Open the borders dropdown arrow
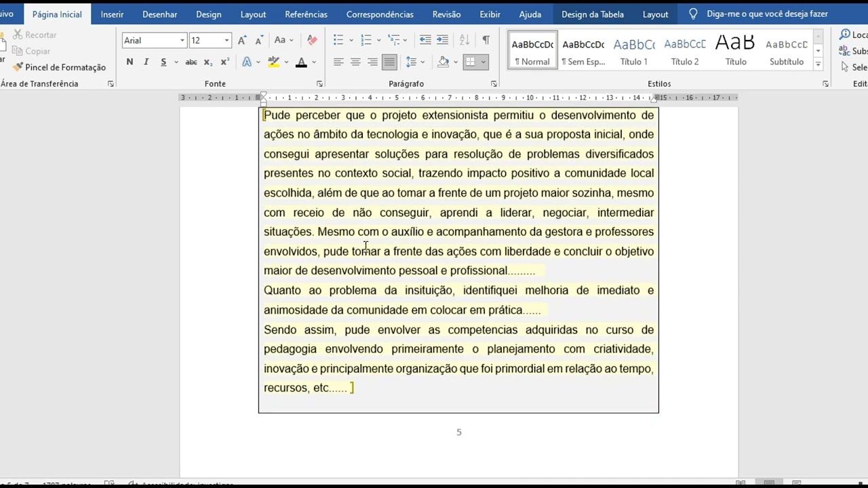868x488 pixels. 483,62
